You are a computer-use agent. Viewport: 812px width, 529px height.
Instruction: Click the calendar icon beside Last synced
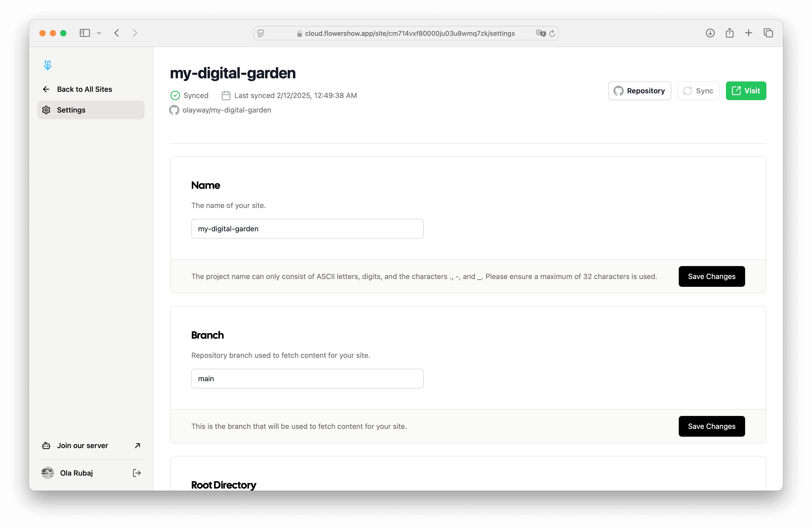click(226, 95)
